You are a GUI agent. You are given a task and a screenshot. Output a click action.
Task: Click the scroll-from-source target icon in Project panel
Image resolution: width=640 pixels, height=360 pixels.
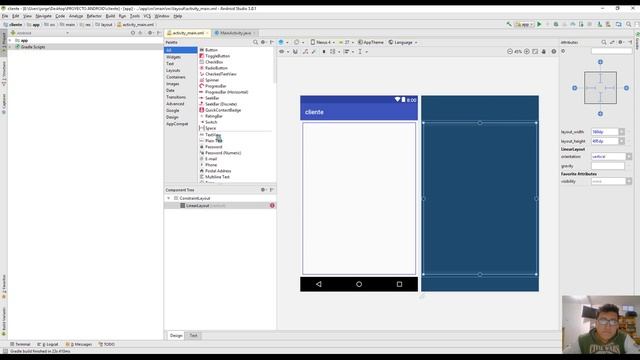pyautogui.click(x=133, y=33)
